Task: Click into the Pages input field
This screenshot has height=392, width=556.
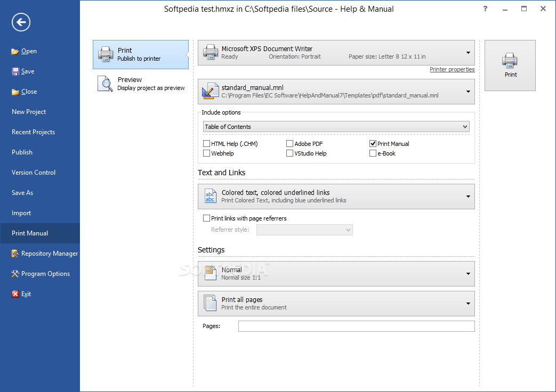Action: (357, 326)
